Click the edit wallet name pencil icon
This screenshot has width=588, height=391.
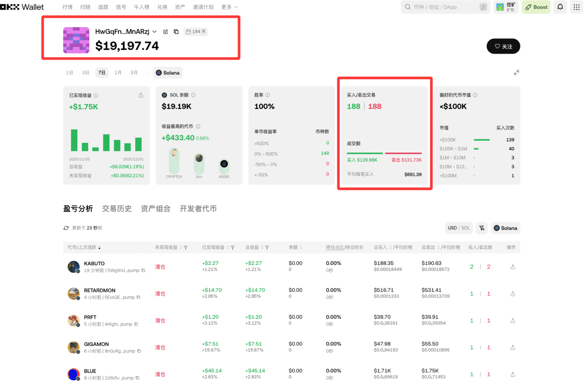165,32
